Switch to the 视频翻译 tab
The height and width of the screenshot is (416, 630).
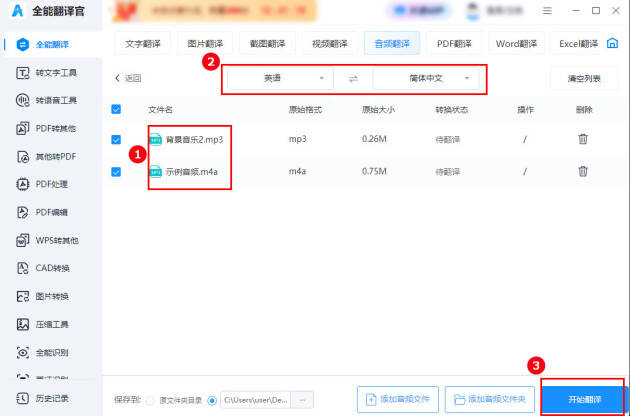(329, 43)
